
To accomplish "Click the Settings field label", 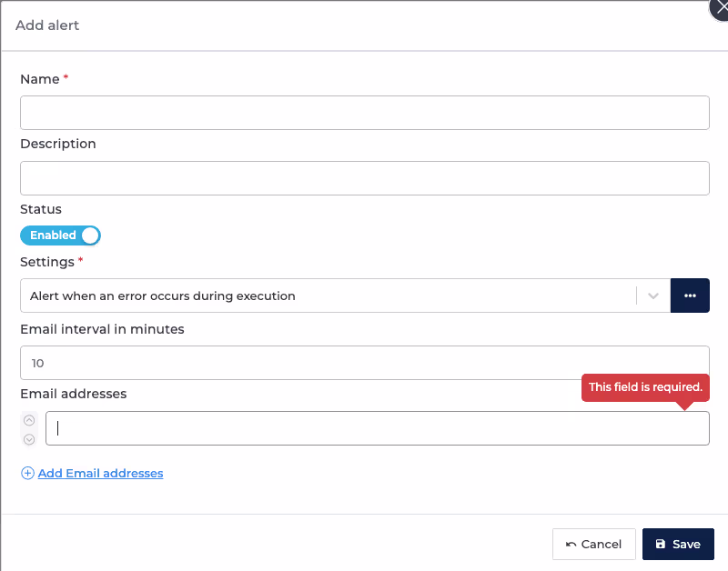I will [47, 262].
